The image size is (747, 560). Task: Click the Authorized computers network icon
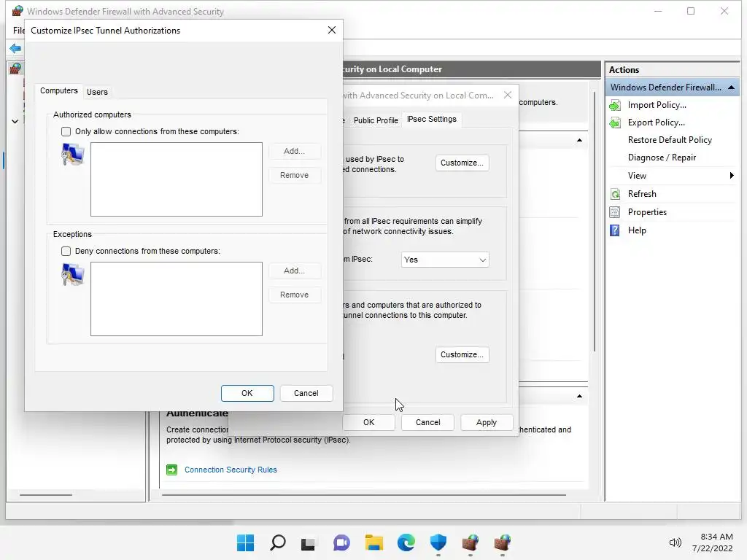pyautogui.click(x=73, y=155)
